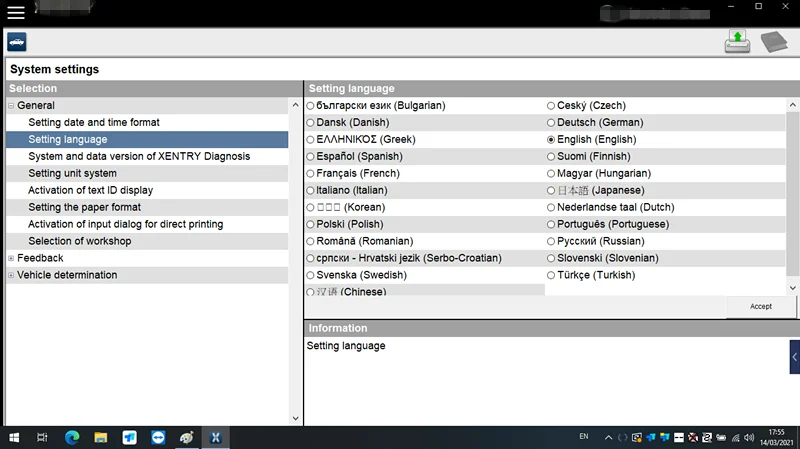
Task: Click the volume icon in the tray
Action: [749, 438]
